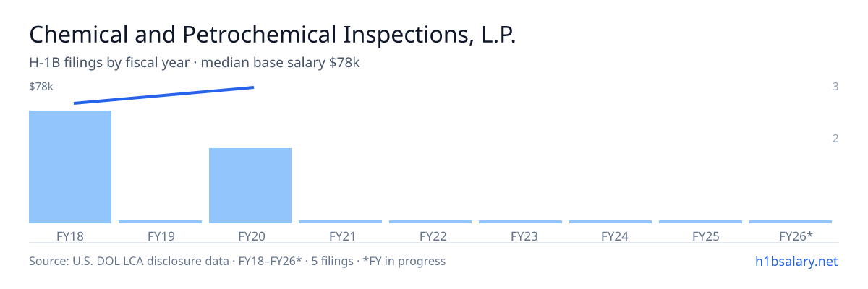Click the right-axis value 2
The width and height of the screenshot is (868, 289).
click(x=835, y=139)
